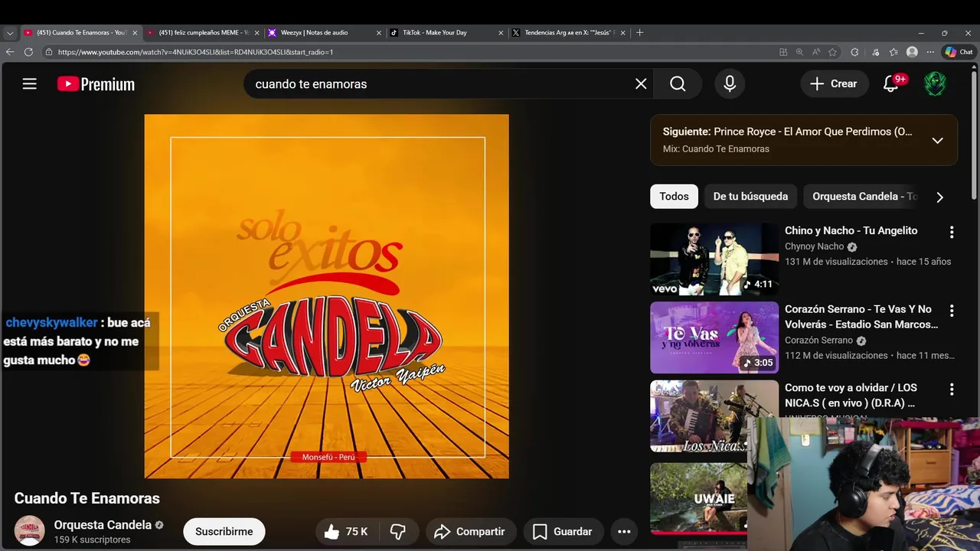The width and height of the screenshot is (980, 551).
Task: Switch to Cuando Te Enamoras browser tab
Action: click(x=80, y=32)
